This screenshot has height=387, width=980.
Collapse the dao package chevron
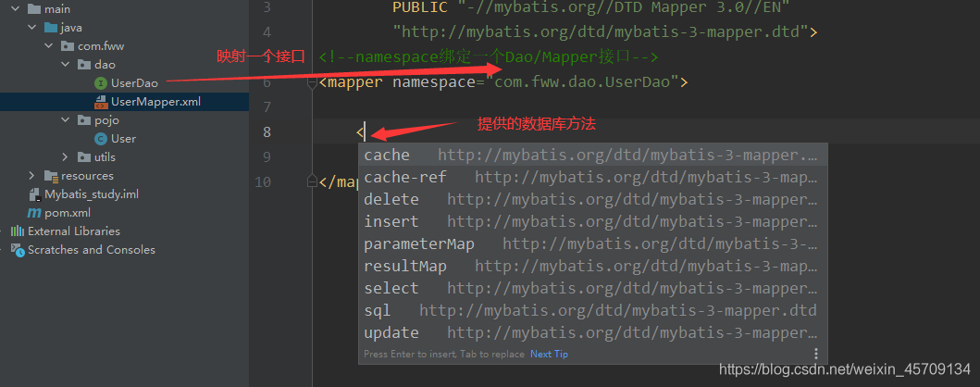pyautogui.click(x=65, y=65)
